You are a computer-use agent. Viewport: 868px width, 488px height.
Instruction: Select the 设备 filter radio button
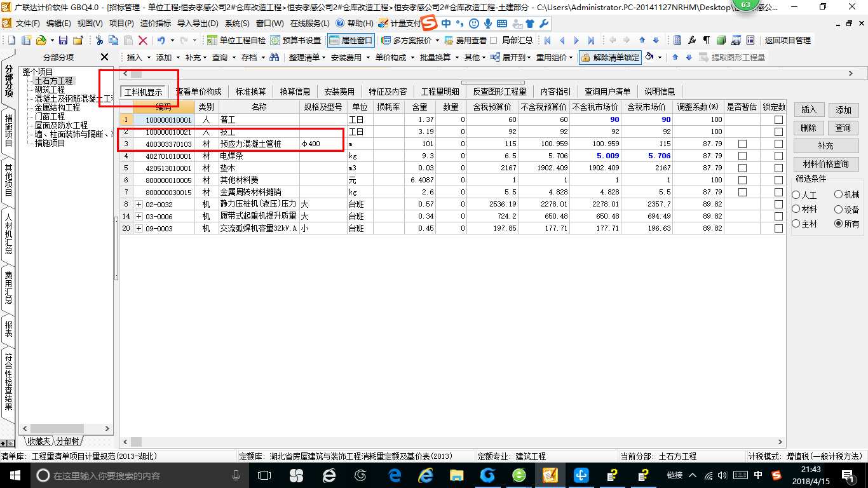[839, 209]
